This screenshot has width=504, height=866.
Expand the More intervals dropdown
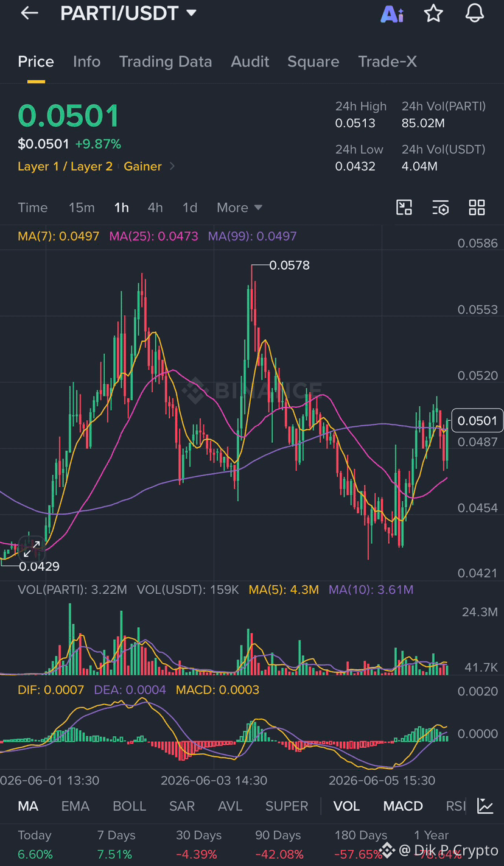point(239,208)
